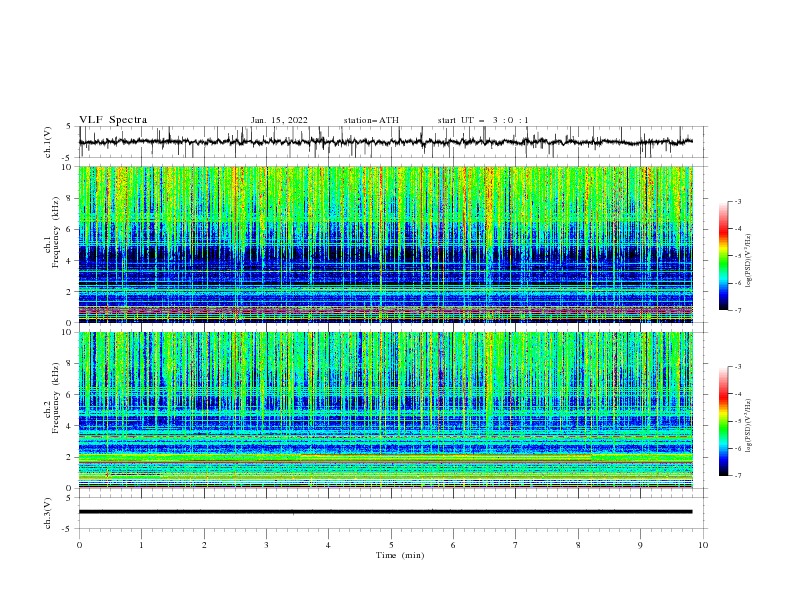The height and width of the screenshot is (612, 792).
Task: Click the time axis tick label "7"
Action: pos(516,545)
